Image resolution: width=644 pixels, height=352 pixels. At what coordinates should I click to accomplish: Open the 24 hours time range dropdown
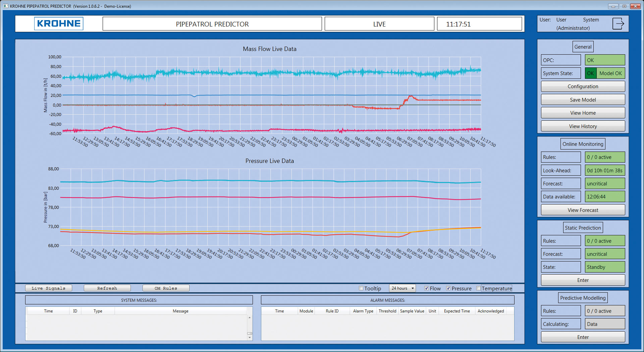pos(402,288)
